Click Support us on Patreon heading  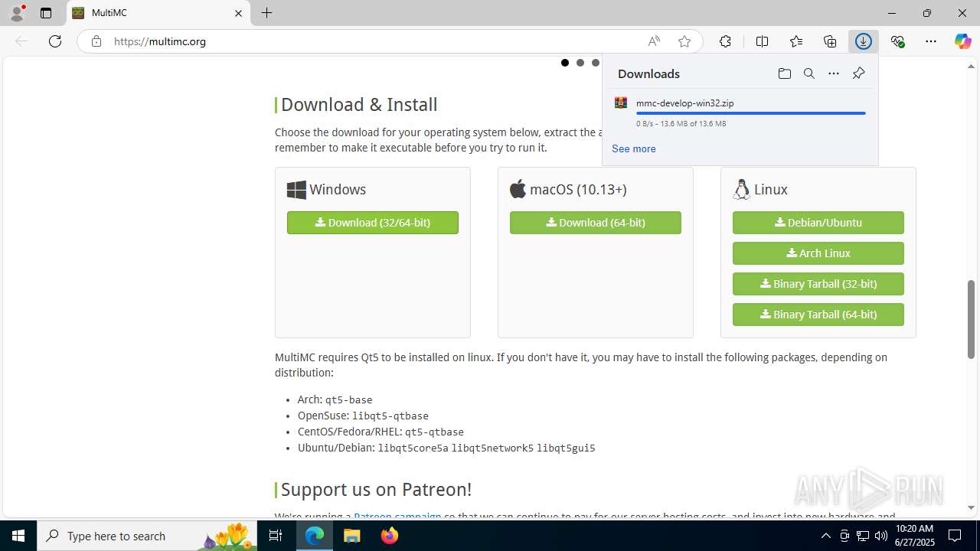[376, 489]
